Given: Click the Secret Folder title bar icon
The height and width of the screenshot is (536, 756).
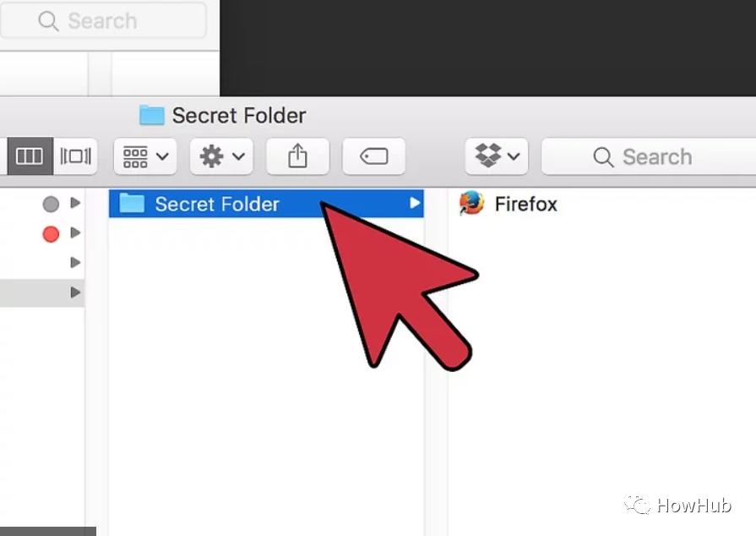Looking at the screenshot, I should (x=152, y=115).
